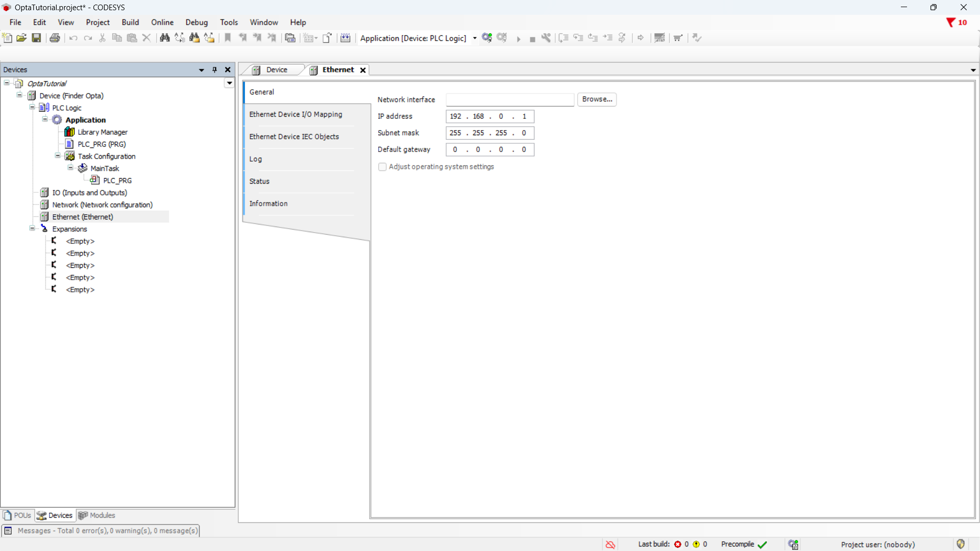Click the Network interface text field
The width and height of the screenshot is (980, 551).
[x=509, y=99]
